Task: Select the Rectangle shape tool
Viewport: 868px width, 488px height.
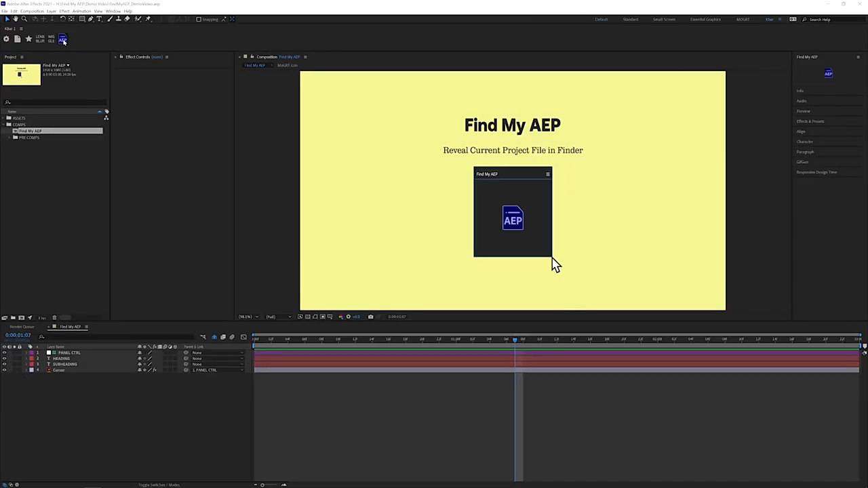Action: [82, 19]
